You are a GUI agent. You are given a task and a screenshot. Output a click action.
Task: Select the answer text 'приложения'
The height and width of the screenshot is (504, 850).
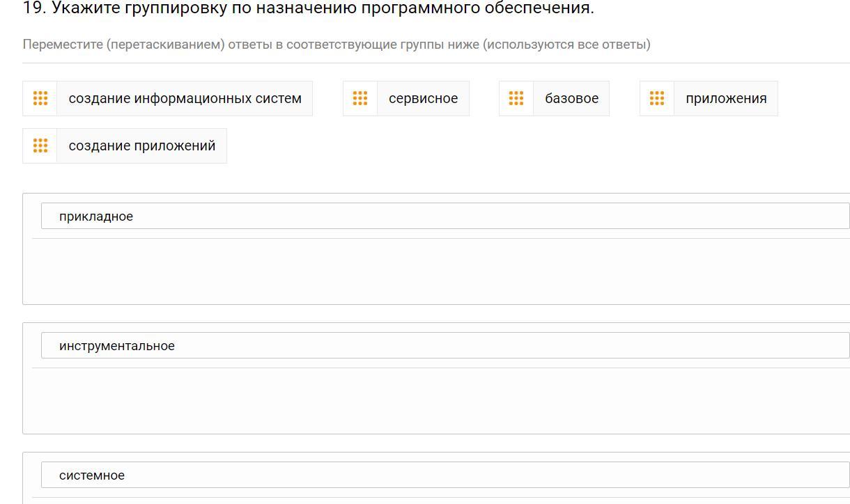click(x=726, y=99)
